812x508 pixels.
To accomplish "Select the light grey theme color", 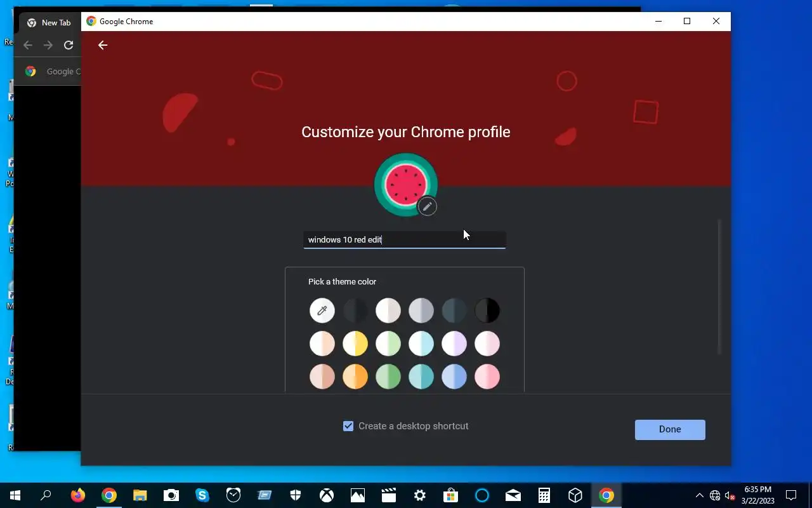I will click(x=421, y=311).
